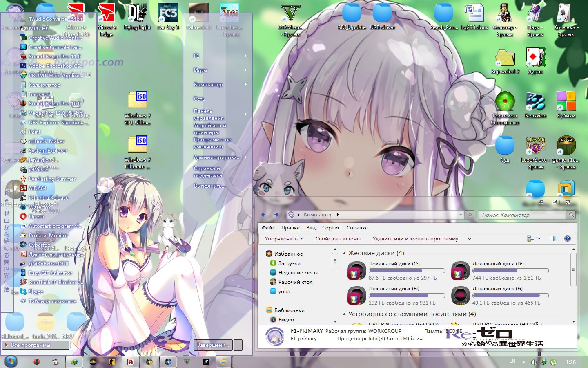Start Калькулятор from the Start menu

(40, 85)
